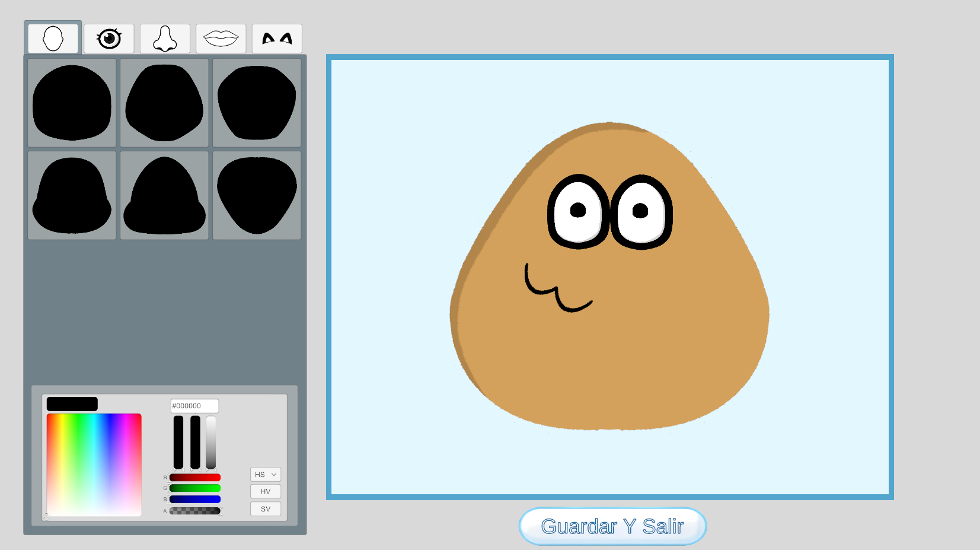Viewport: 980px width, 550px height.
Task: Pick the egg-shaped head in top row middle
Action: click(164, 103)
